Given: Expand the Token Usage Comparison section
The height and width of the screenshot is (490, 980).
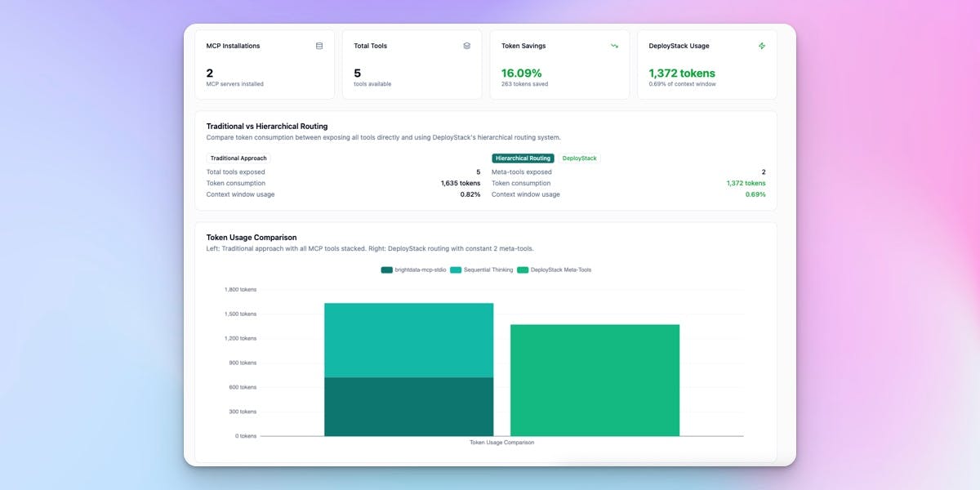Looking at the screenshot, I should (x=251, y=237).
